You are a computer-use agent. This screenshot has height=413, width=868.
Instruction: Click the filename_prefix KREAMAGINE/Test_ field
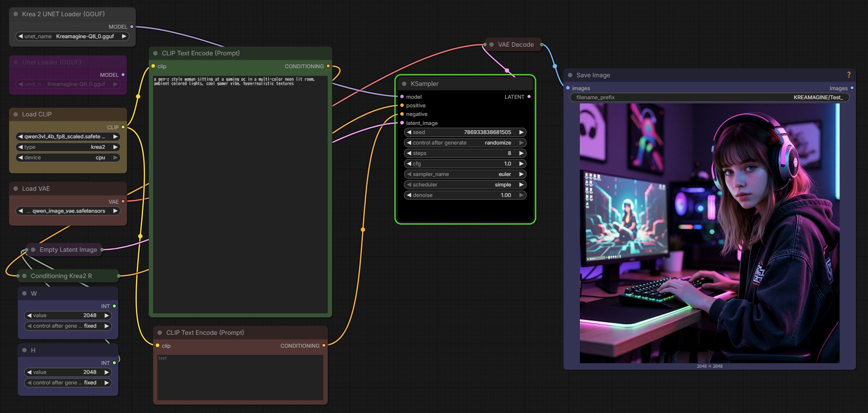click(x=710, y=97)
